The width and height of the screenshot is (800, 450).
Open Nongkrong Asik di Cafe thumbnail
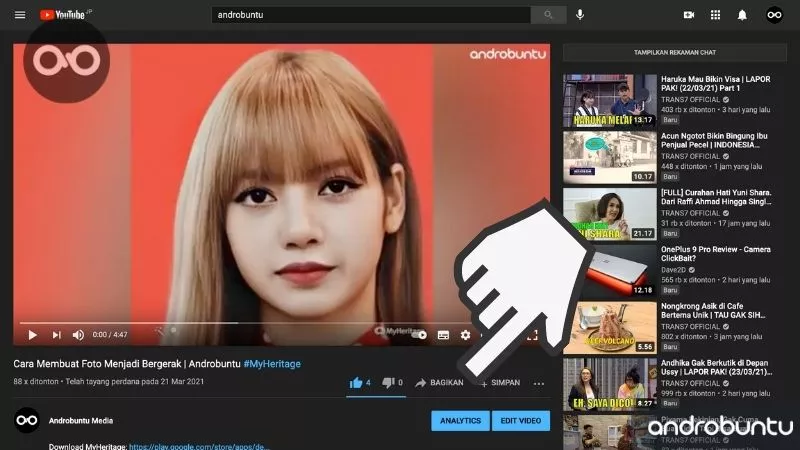(610, 328)
